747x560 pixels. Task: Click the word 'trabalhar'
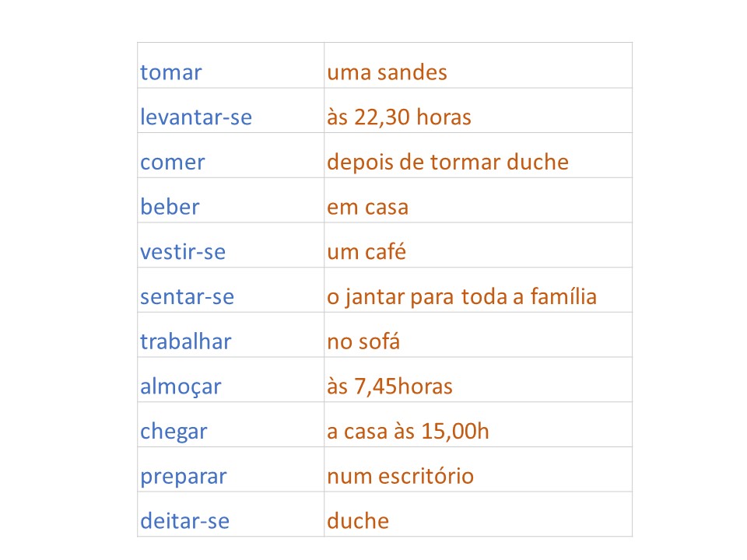point(186,341)
